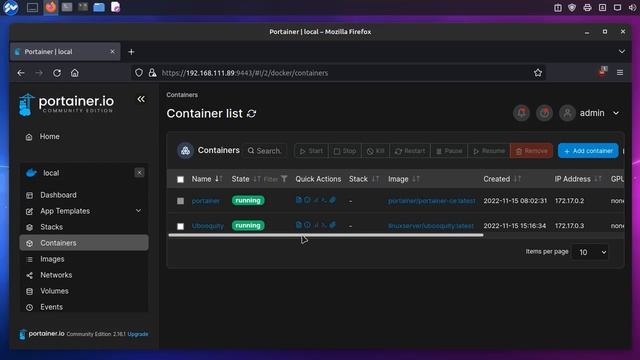640x360 pixels.
Task: Open Events in the sidebar
Action: coord(83,307)
